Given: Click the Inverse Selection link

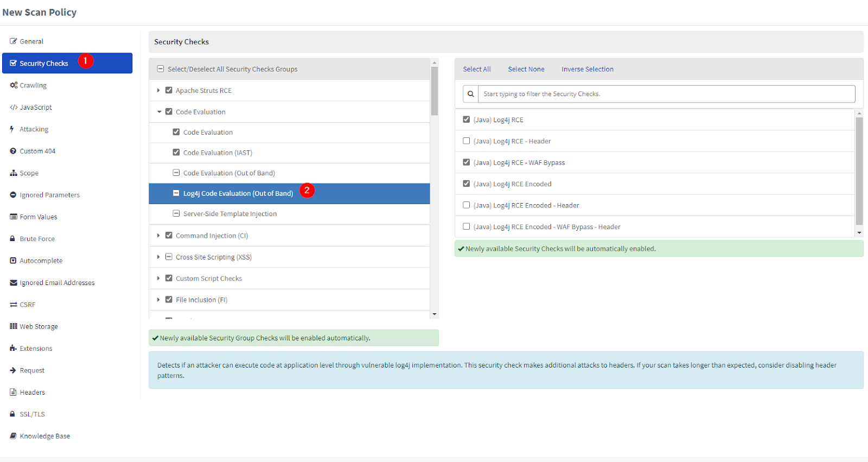Looking at the screenshot, I should pyautogui.click(x=588, y=69).
